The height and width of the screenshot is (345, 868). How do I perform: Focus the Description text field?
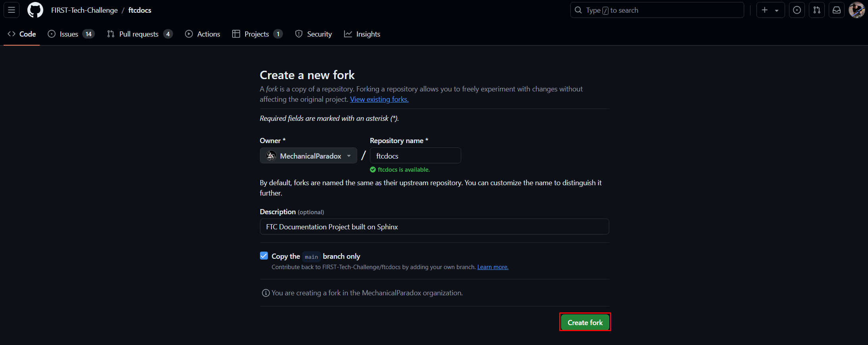[x=434, y=227]
